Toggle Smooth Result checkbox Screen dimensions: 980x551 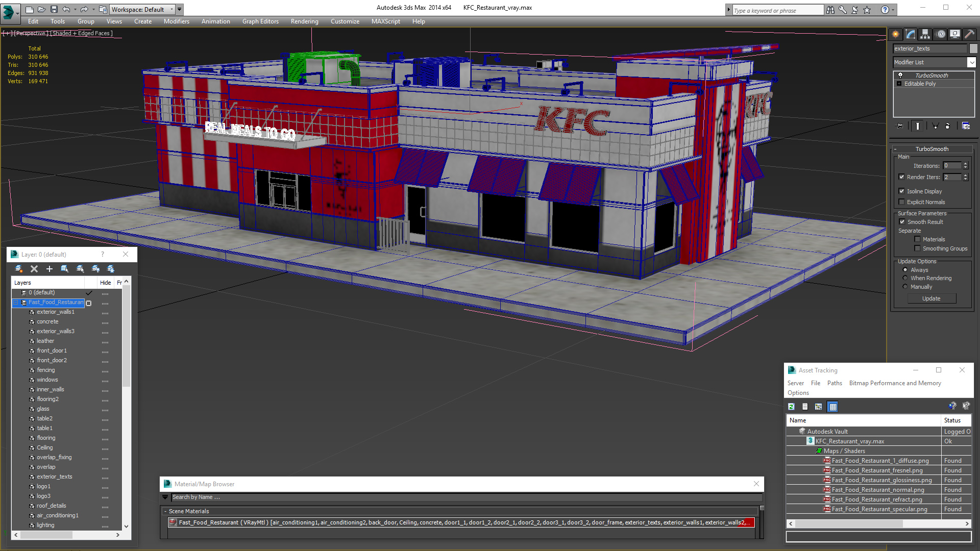pos(902,222)
